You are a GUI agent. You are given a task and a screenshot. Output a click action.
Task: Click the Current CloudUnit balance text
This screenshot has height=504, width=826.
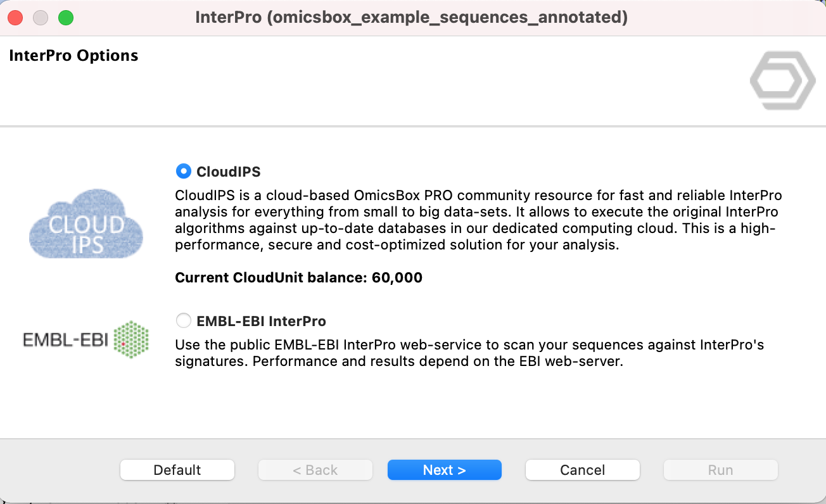coord(298,277)
